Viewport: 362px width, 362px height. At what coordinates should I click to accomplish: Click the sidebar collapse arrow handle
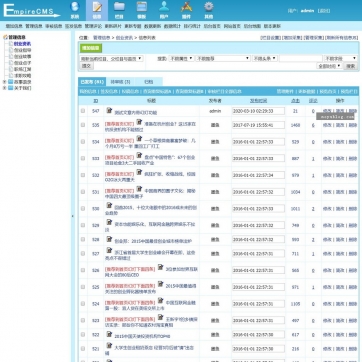point(72,216)
